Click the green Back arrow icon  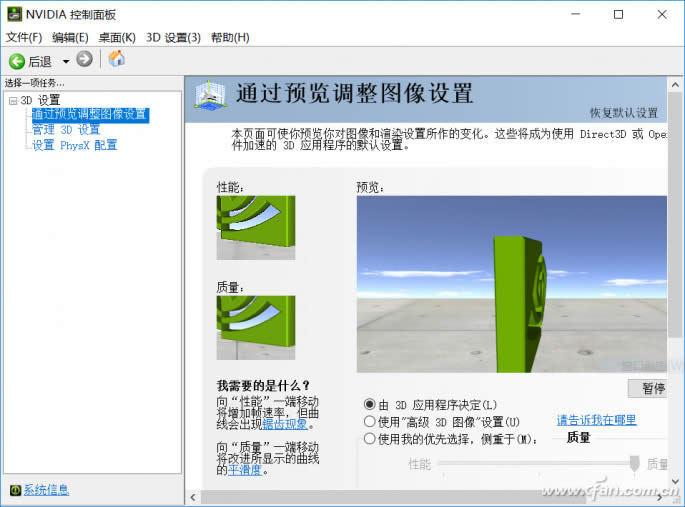(16, 61)
